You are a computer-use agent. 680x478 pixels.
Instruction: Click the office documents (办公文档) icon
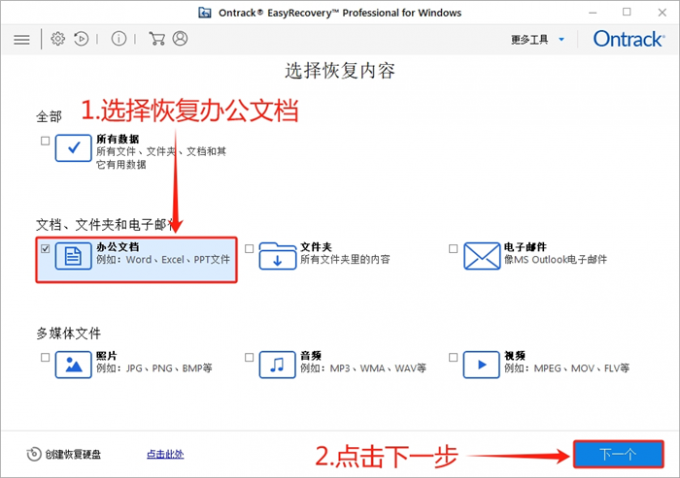pos(73,256)
